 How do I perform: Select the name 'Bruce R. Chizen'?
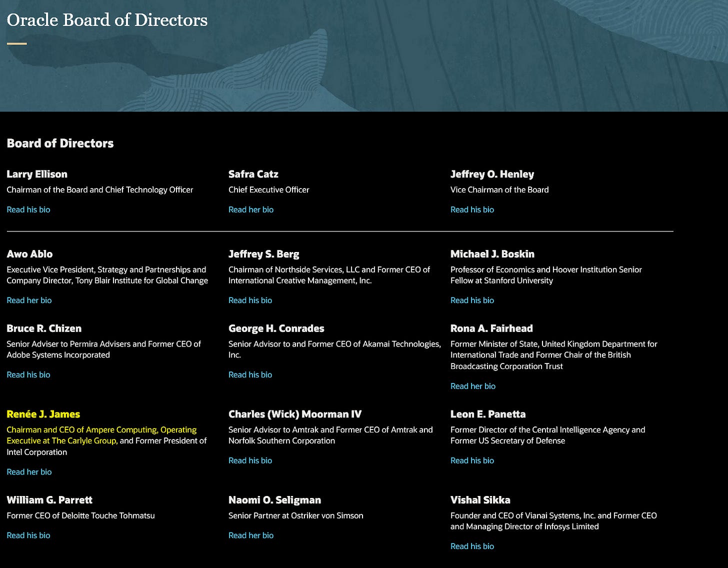click(x=44, y=328)
